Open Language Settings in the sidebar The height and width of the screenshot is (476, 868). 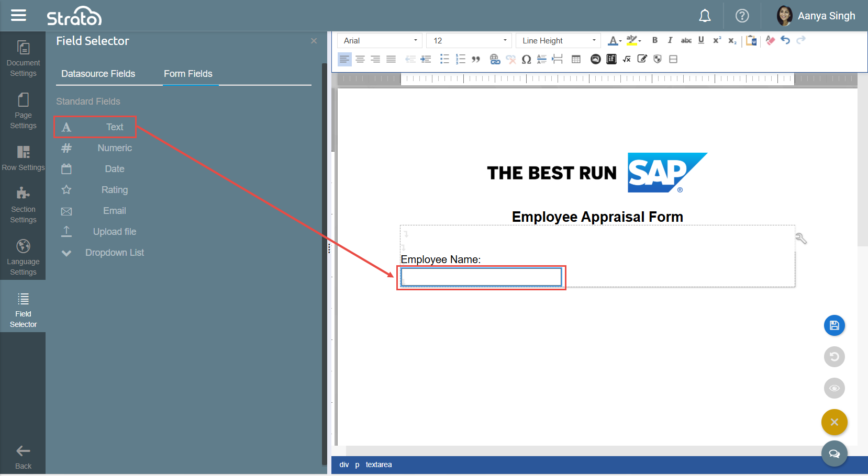[x=23, y=257]
